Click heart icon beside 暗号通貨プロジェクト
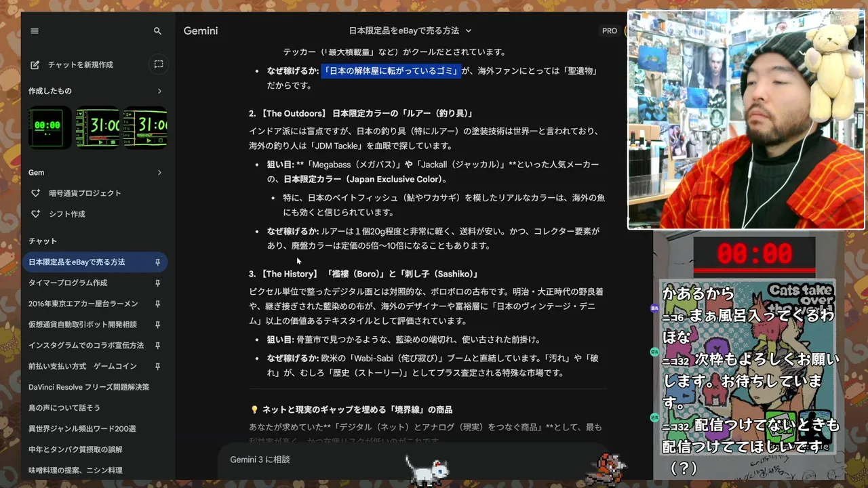The image size is (868, 488). click(36, 193)
